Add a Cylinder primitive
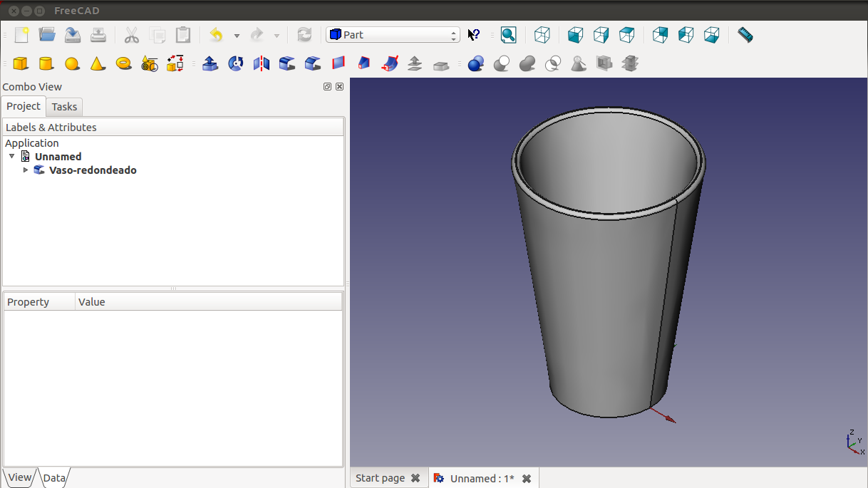 [46, 64]
